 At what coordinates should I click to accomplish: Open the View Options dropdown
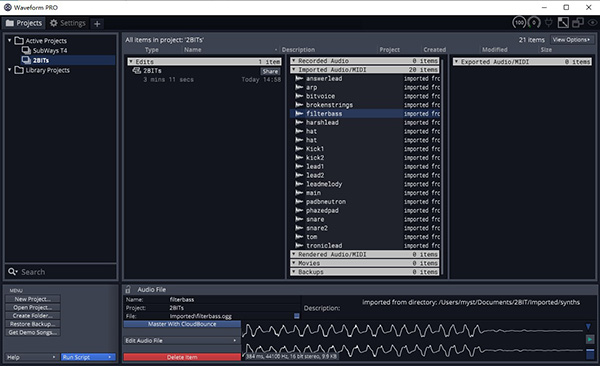572,40
